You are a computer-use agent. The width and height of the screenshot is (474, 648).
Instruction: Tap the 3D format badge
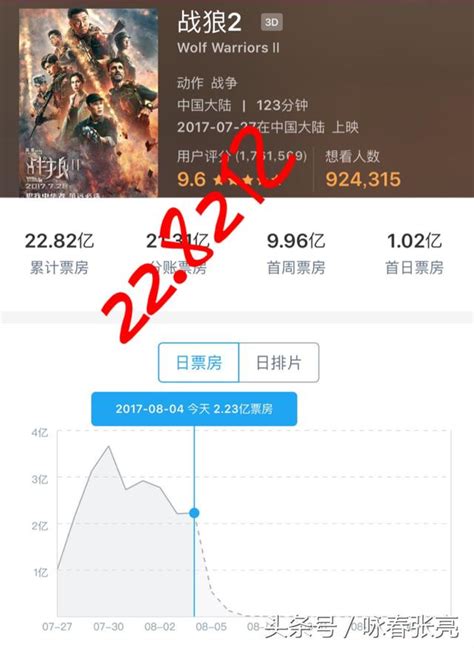pos(272,22)
